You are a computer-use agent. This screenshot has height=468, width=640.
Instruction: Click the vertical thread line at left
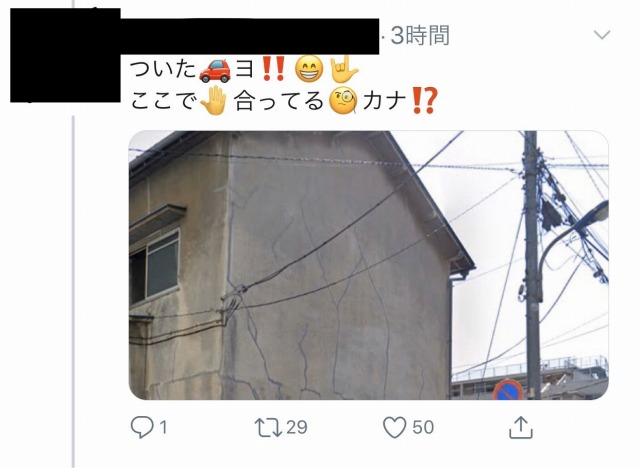point(73,286)
